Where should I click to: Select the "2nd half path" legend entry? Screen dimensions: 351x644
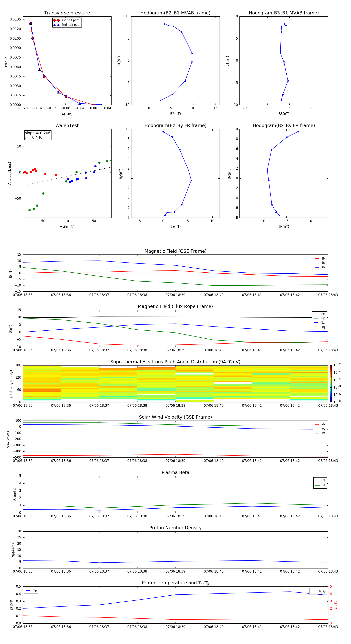[67, 25]
